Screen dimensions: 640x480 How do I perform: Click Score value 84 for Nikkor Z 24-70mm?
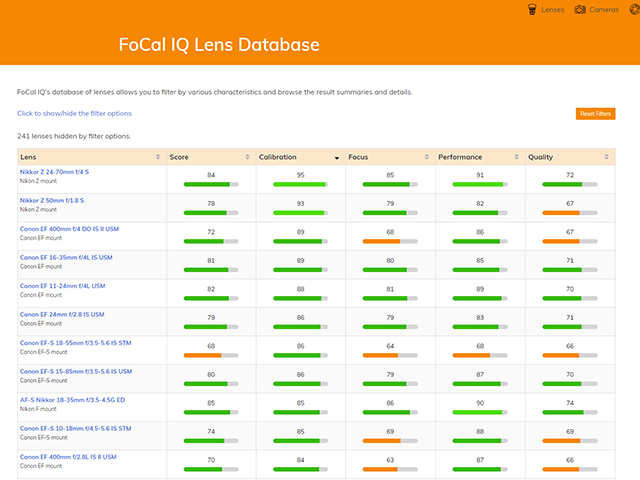pyautogui.click(x=211, y=175)
